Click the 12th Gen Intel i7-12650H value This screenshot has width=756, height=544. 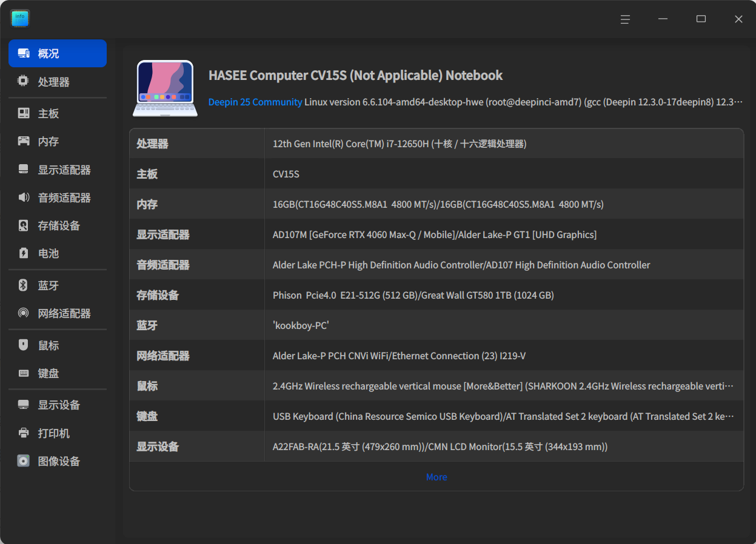pos(400,144)
